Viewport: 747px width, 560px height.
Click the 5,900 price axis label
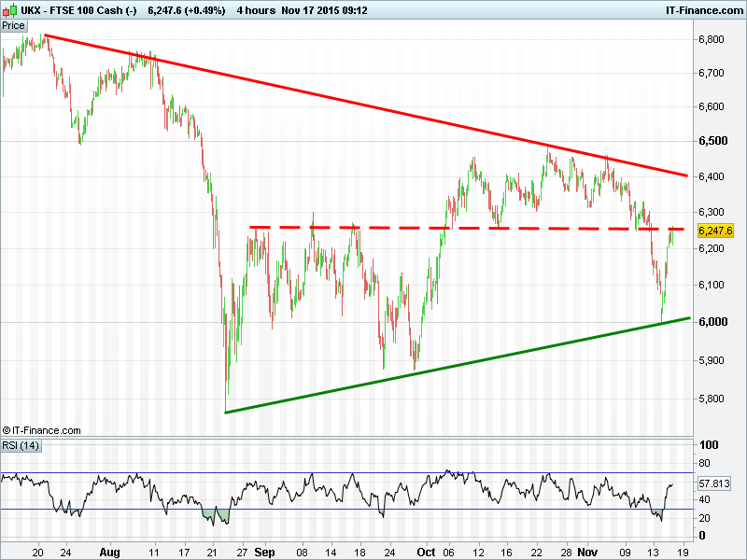tap(712, 360)
